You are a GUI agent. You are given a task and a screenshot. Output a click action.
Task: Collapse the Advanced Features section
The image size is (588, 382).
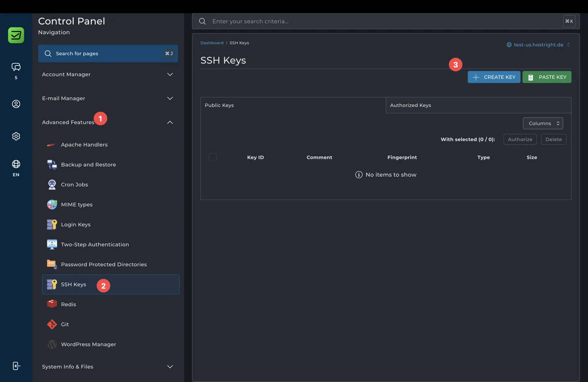(x=108, y=122)
